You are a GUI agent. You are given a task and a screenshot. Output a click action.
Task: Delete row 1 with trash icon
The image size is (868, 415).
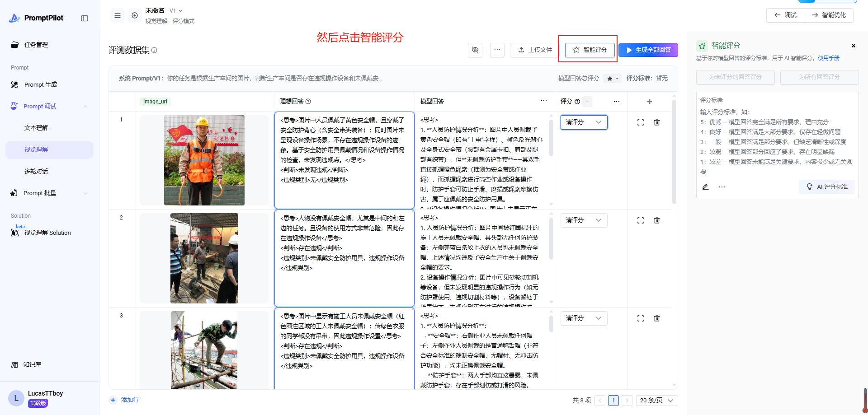coord(657,122)
